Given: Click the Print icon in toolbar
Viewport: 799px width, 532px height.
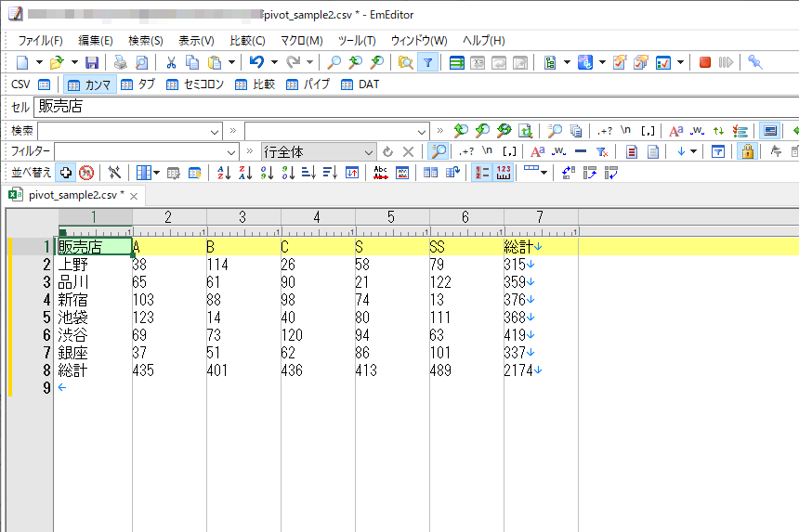Looking at the screenshot, I should click(x=120, y=62).
